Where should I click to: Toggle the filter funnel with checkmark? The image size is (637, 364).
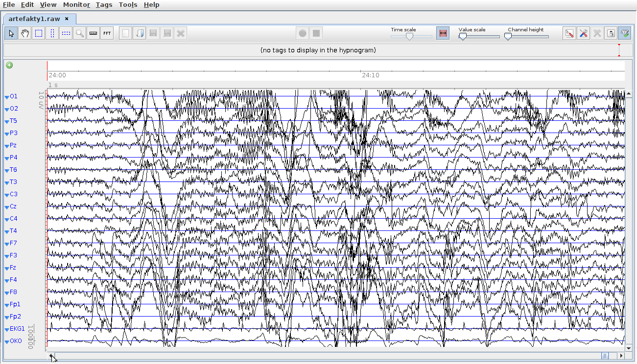coord(624,33)
